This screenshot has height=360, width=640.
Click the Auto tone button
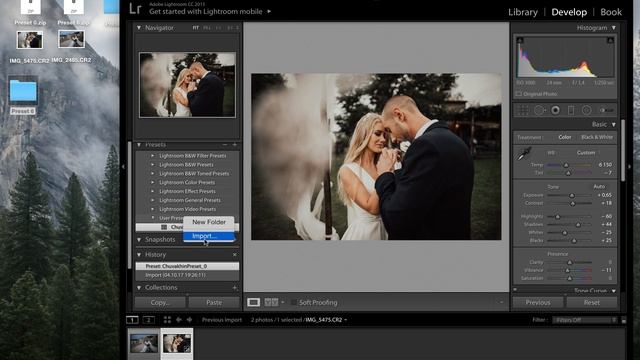[x=599, y=187]
